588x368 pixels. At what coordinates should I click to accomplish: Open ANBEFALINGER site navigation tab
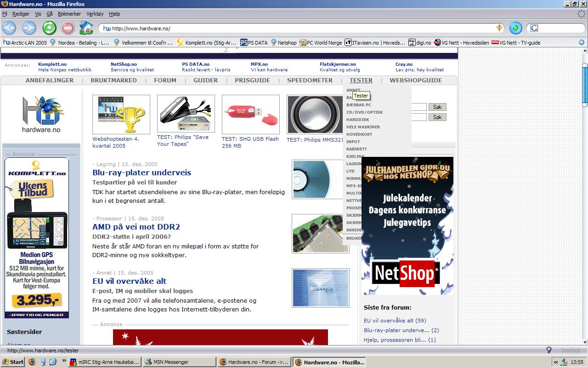[50, 80]
